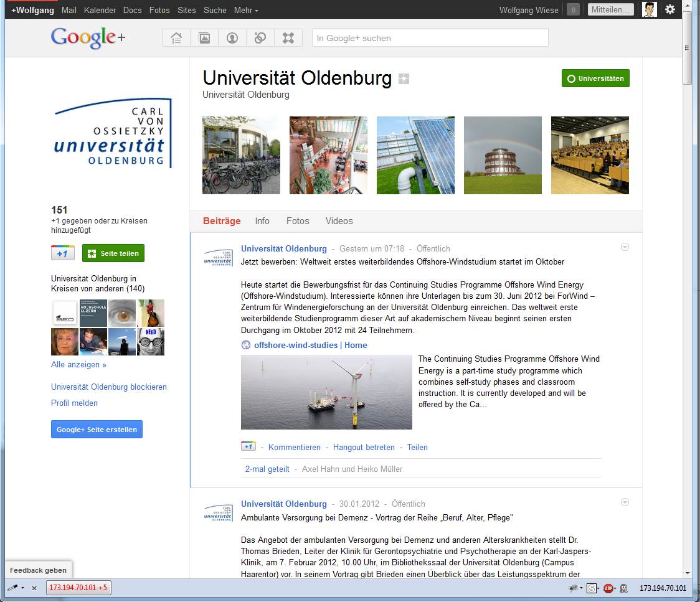The width and height of the screenshot is (700, 602).
Task: Click the Carl von Ossietzky Universität logo
Action: click(113, 133)
